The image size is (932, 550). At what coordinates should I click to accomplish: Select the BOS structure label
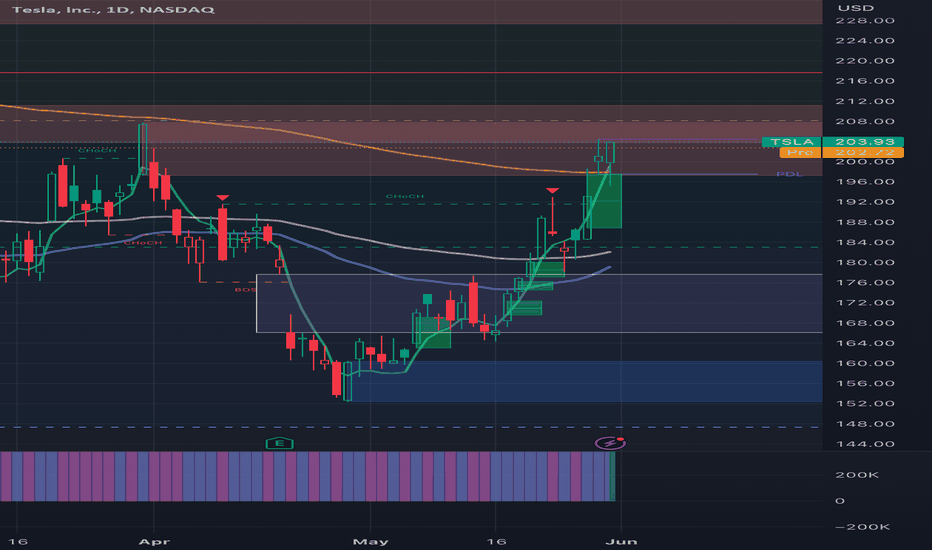pyautogui.click(x=245, y=290)
